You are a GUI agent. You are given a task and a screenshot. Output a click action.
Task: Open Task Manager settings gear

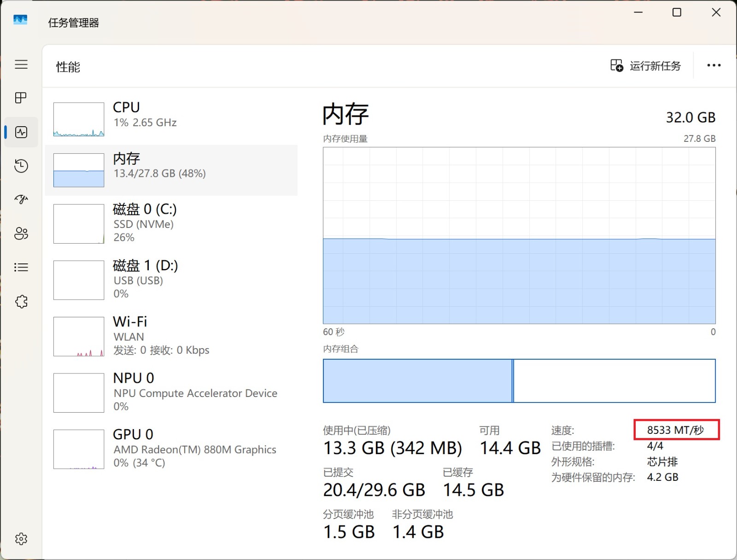pyautogui.click(x=21, y=539)
